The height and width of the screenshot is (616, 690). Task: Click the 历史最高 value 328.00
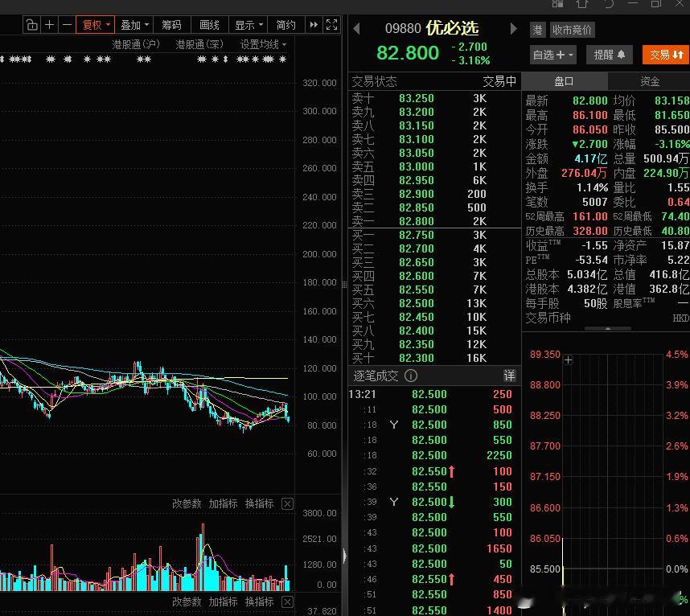(589, 231)
